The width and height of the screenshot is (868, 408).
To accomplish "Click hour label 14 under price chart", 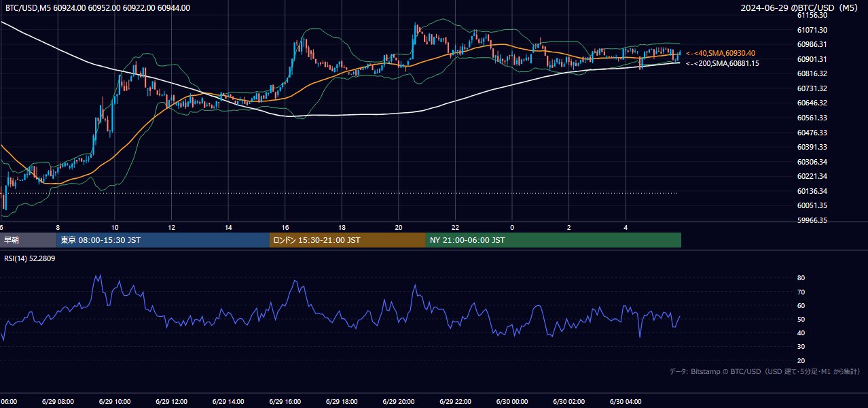I will point(228,227).
